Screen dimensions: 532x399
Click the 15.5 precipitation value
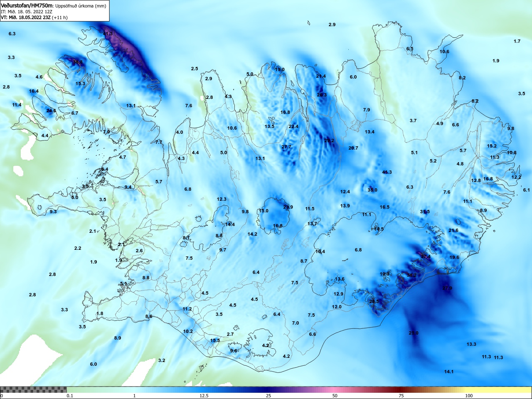tap(215, 340)
